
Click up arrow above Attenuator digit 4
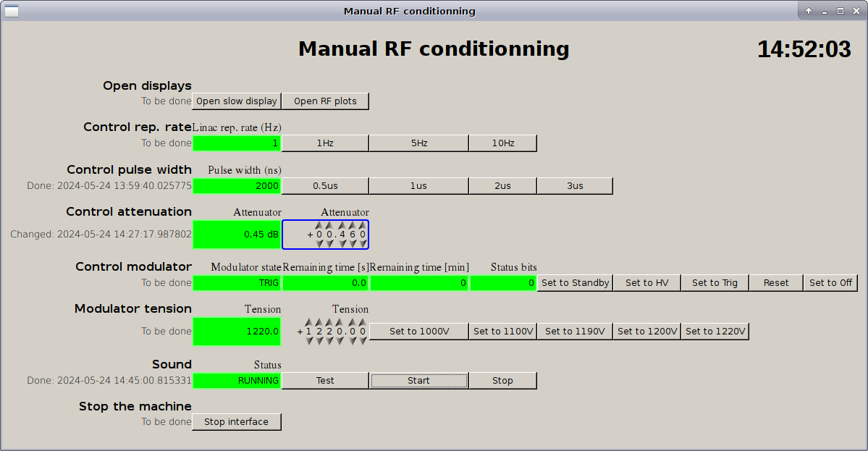[341, 225]
